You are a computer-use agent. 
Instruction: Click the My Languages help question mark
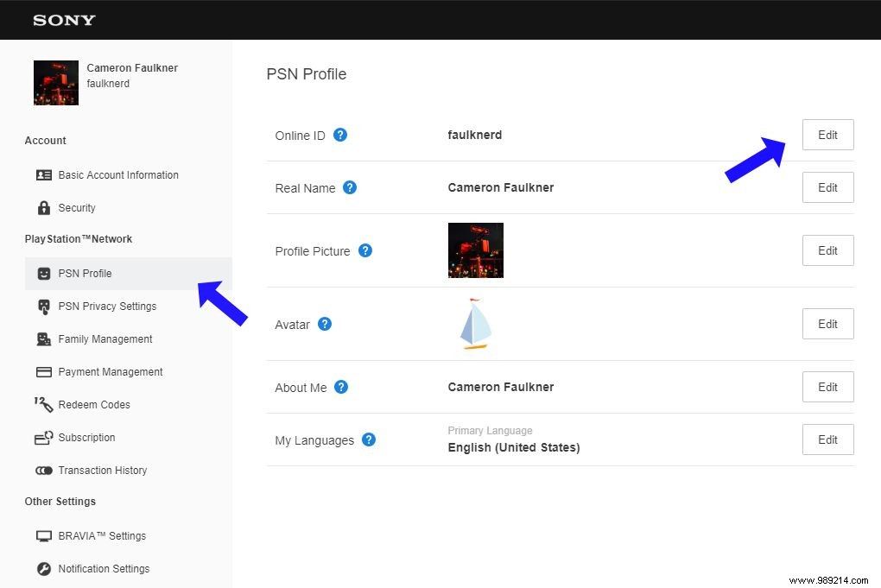(x=369, y=439)
